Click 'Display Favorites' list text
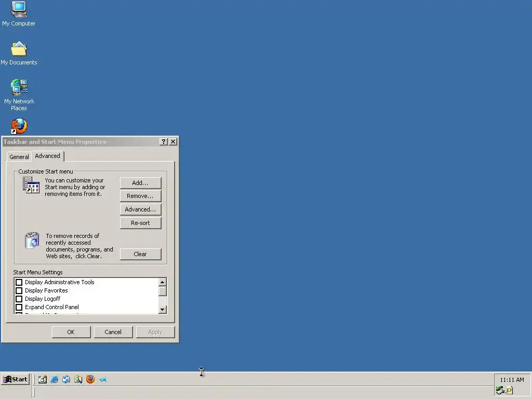 (x=46, y=290)
